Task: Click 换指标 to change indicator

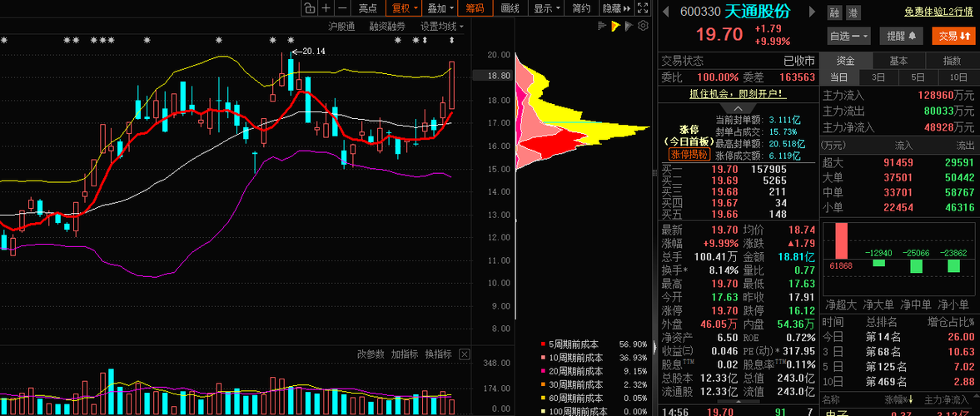Action: click(439, 354)
